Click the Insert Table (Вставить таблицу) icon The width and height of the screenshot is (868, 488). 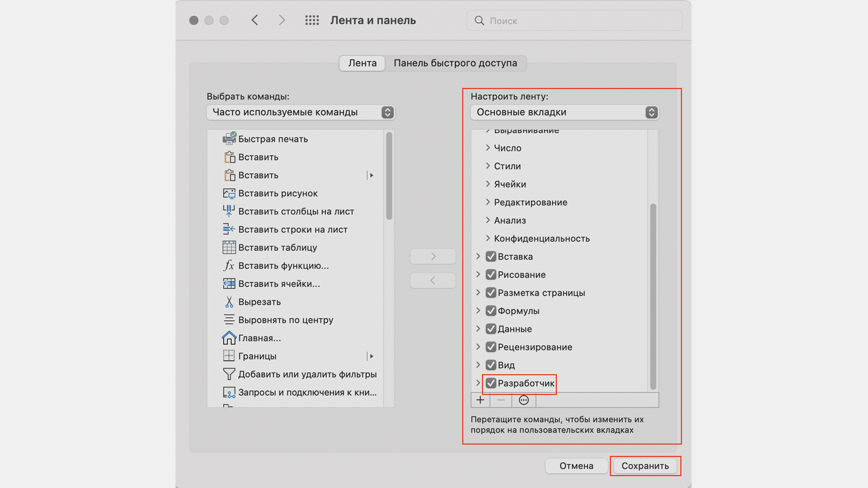229,247
